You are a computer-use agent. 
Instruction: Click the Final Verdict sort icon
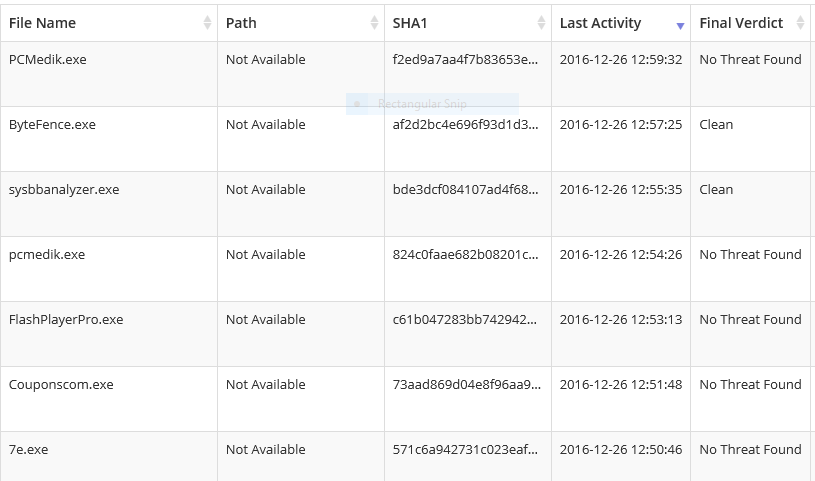click(x=800, y=23)
